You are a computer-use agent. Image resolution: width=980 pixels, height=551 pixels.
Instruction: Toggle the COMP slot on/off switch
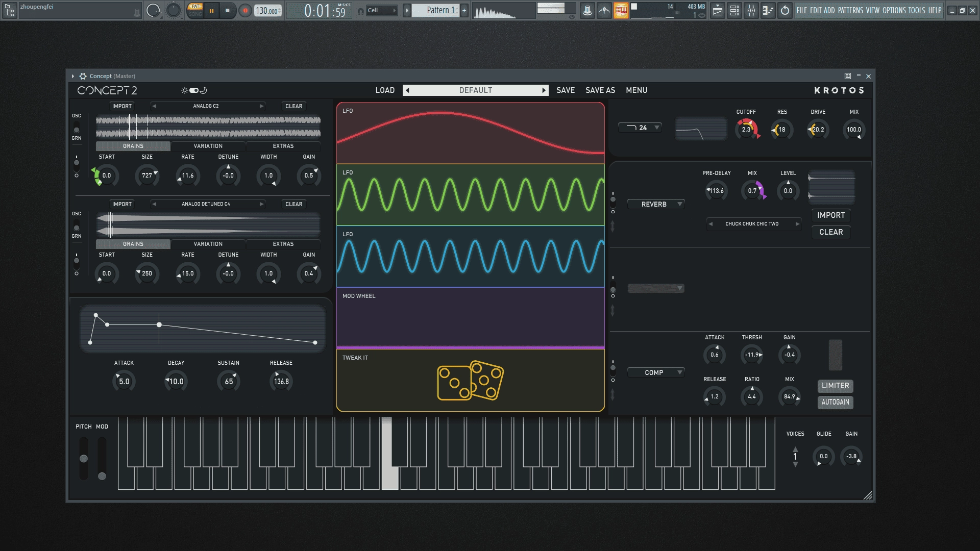coord(613,370)
